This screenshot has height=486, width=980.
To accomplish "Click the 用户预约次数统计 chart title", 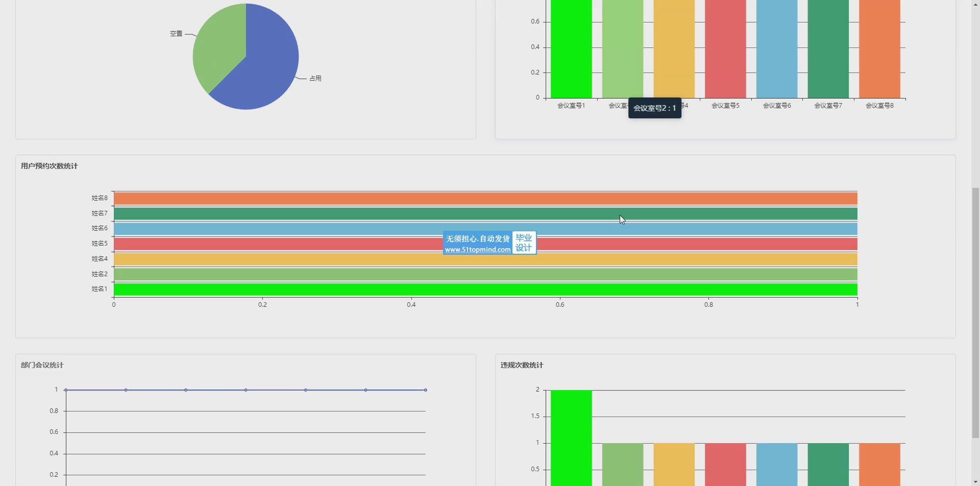I will 50,166.
